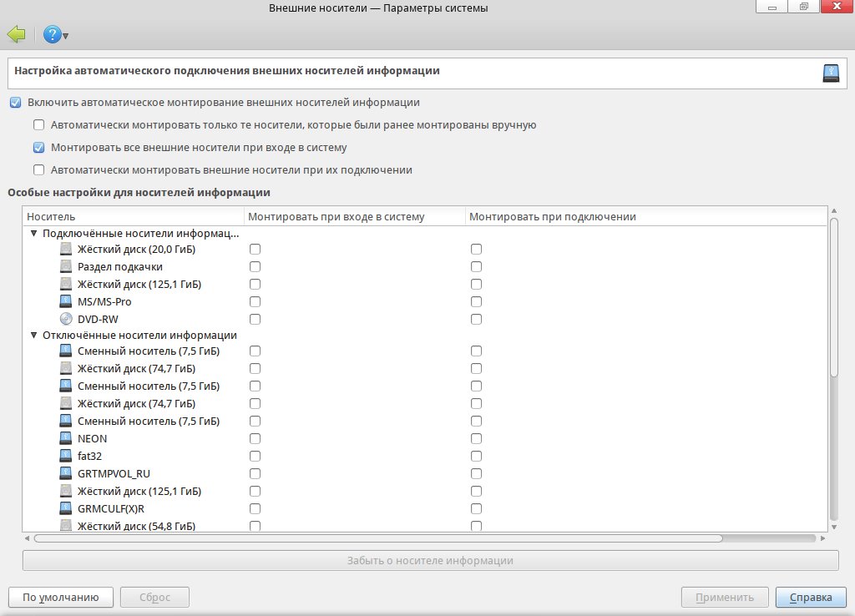This screenshot has height=616, width=855.
Task: Click the vertical scrollbar handle of device list
Action: tap(834, 297)
